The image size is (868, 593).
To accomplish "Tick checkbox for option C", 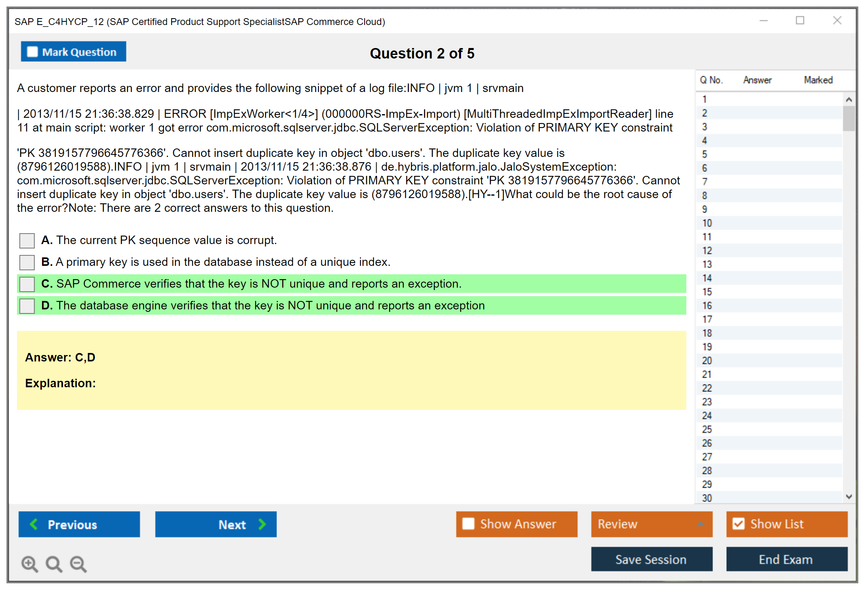I will coord(27,284).
